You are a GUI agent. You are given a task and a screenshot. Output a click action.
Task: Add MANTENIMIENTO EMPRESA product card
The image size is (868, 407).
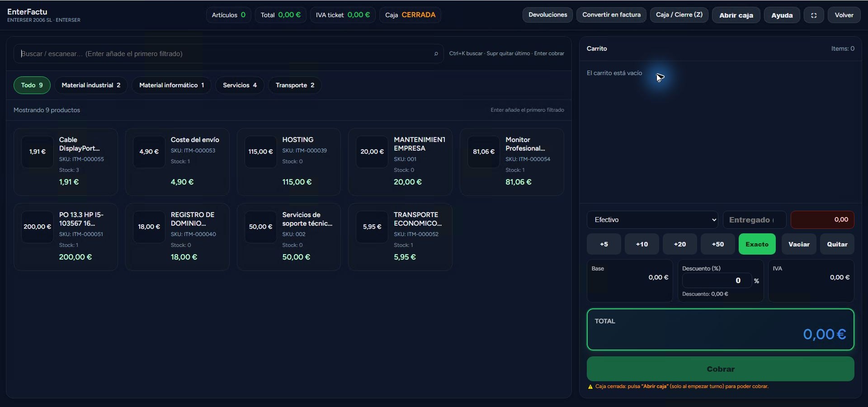pyautogui.click(x=400, y=162)
